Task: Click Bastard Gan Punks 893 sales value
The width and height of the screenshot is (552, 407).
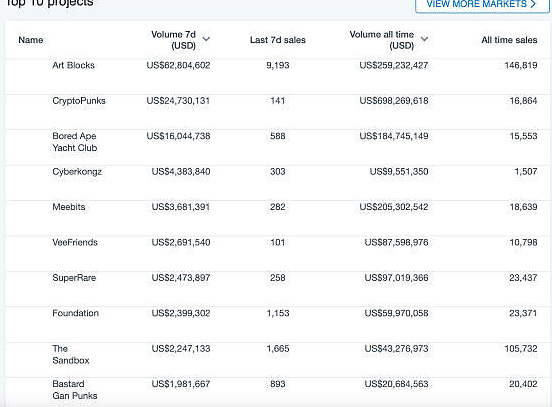Action: point(278,384)
